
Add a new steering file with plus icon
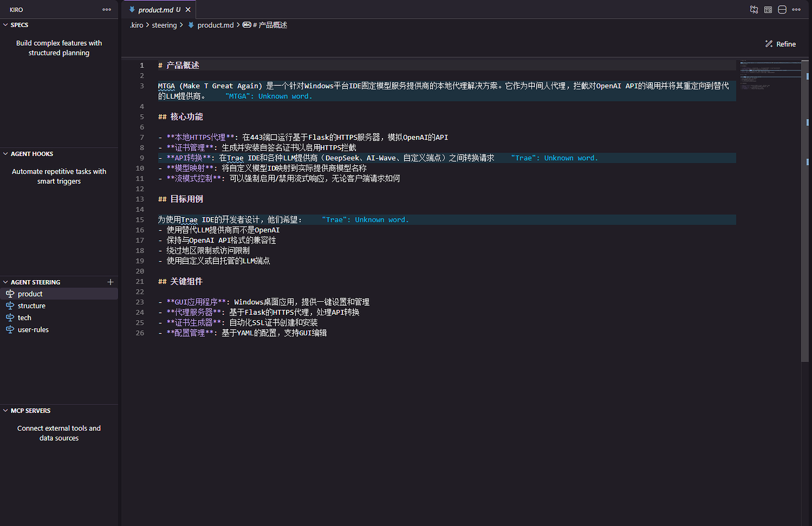pos(110,282)
